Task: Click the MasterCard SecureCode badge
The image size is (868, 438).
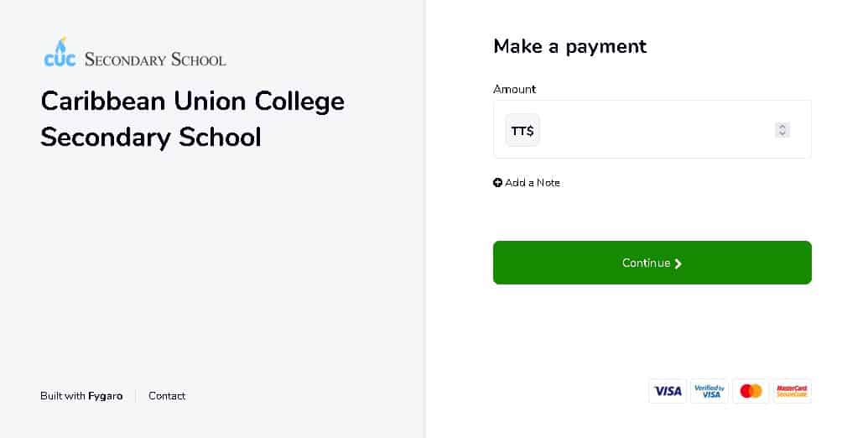Action: pos(793,391)
